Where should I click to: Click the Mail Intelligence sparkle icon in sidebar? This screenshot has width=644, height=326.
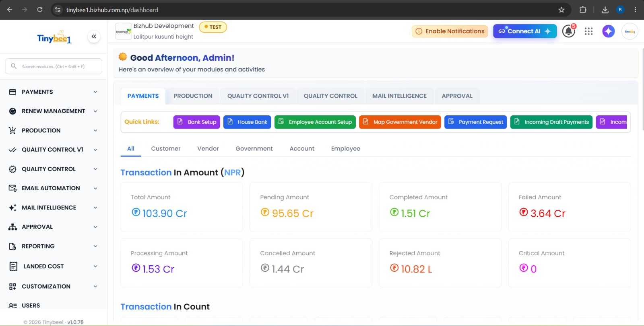(x=12, y=208)
